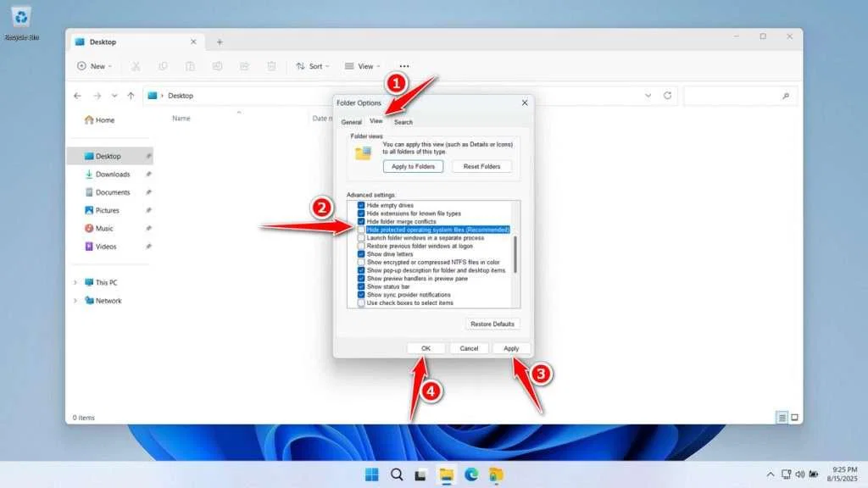Image resolution: width=868 pixels, height=488 pixels.
Task: Click the Refresh icon next to the address bar
Action: tap(669, 96)
